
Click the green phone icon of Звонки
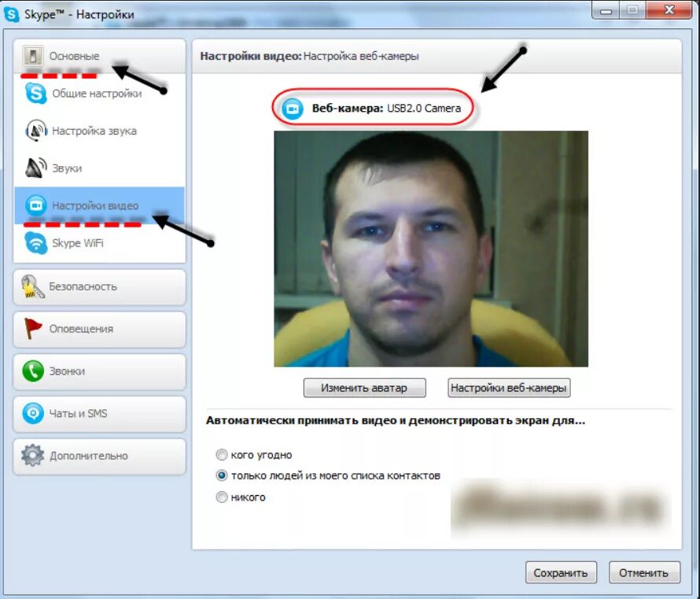(32, 372)
